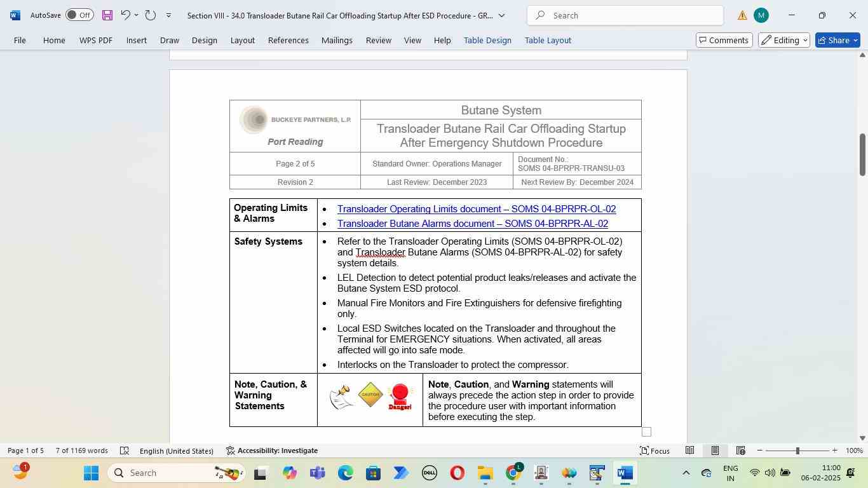
Task: Switch to Table Layout tab
Action: 548,40
